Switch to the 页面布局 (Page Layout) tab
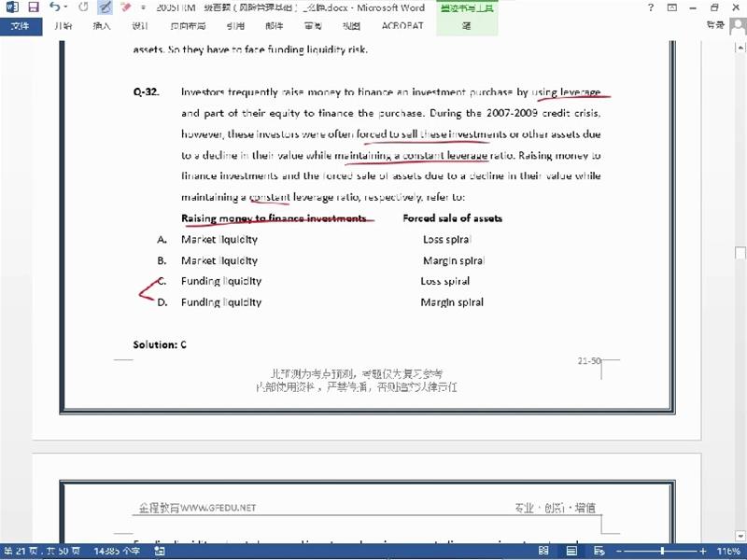 point(189,26)
